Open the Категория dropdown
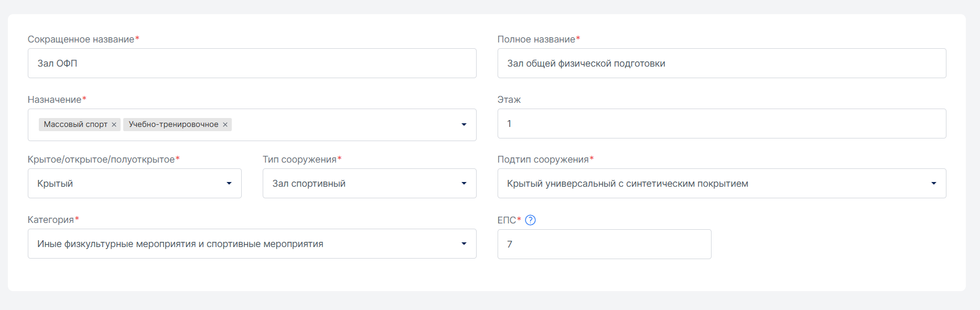Viewport: 980px width, 310px height. click(x=252, y=244)
